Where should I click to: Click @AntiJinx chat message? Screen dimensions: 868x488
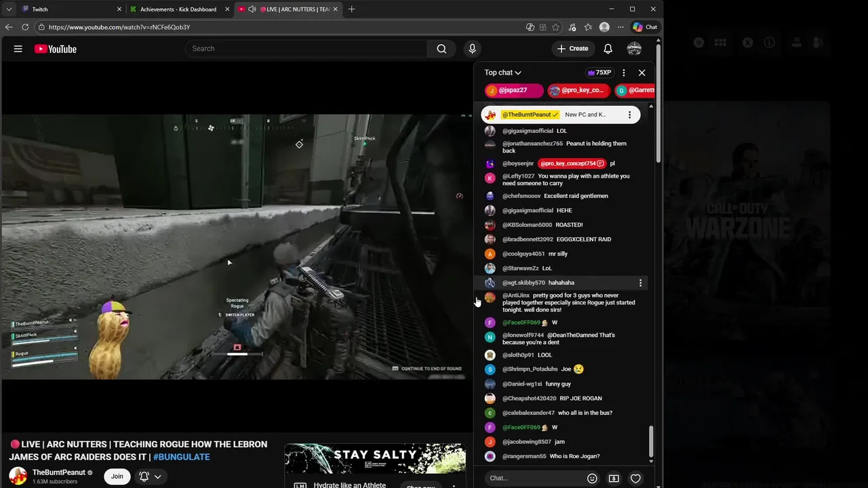[561, 302]
